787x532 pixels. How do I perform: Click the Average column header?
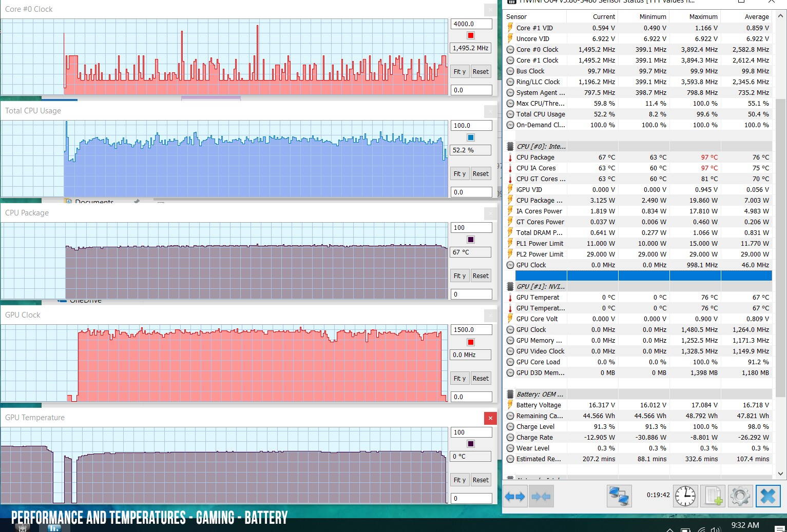[756, 17]
